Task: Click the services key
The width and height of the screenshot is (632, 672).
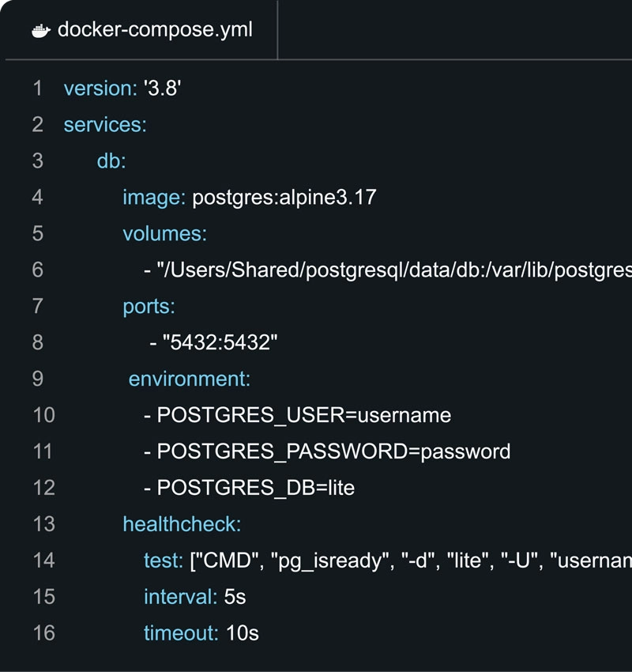Action: tap(105, 125)
